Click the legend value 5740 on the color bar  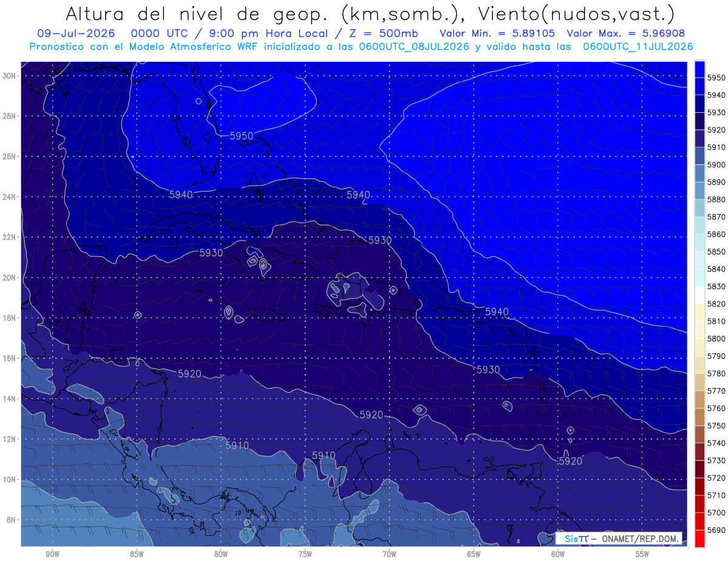point(716,443)
